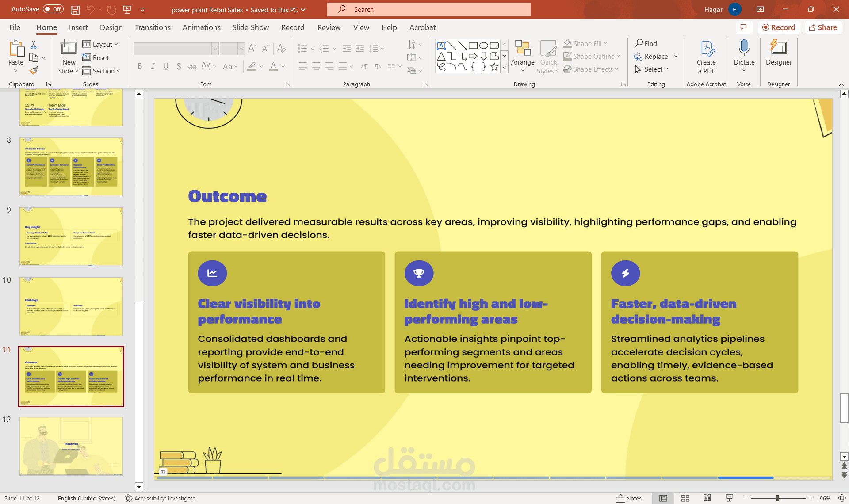Toggle Normal view button
Viewport: 849px width, 504px height.
[x=663, y=498]
